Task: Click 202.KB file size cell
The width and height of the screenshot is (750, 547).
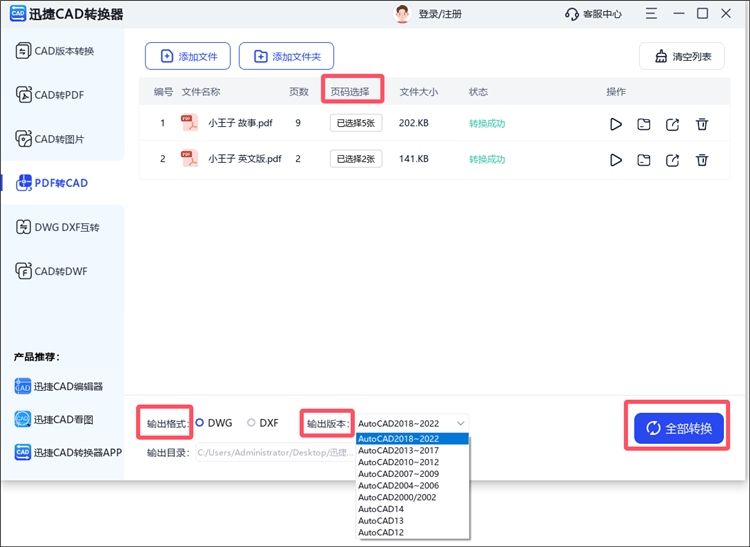Action: [414, 123]
